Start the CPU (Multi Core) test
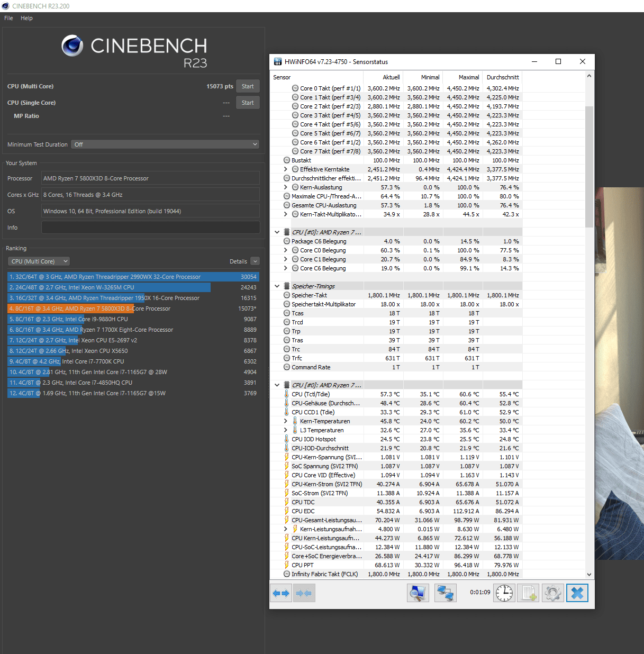Viewport: 644px width, 654px height. click(248, 86)
